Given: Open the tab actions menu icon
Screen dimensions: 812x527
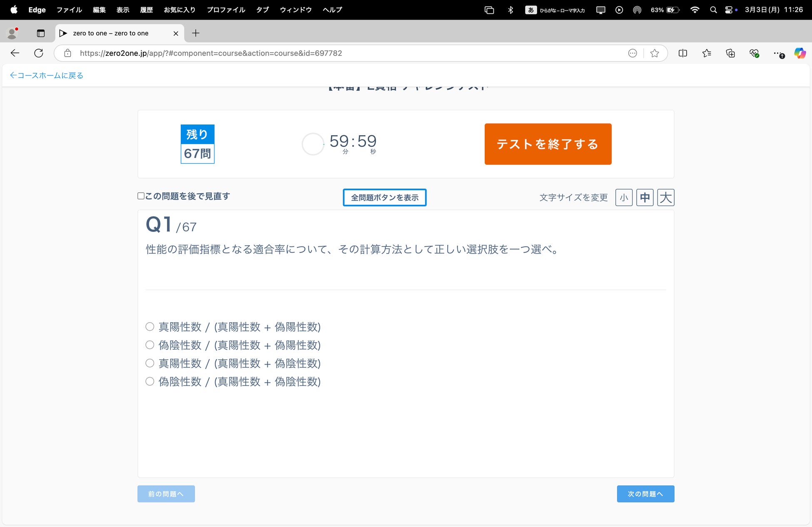Looking at the screenshot, I should tap(41, 33).
